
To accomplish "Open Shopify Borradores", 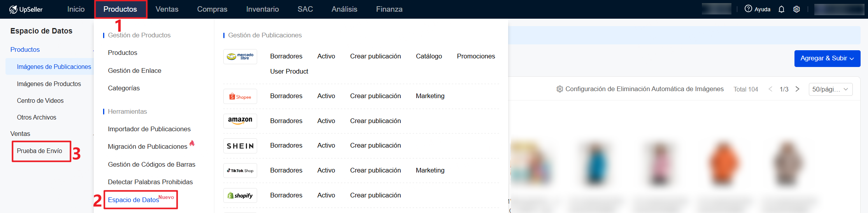I will (286, 195).
